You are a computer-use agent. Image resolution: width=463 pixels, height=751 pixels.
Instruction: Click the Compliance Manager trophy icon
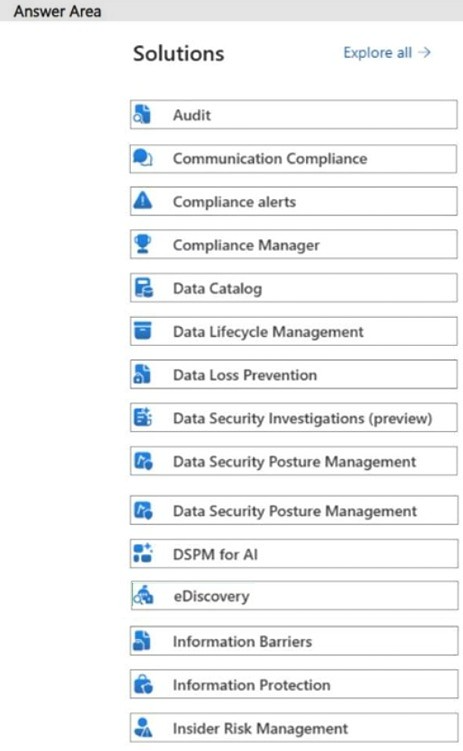[x=143, y=244]
